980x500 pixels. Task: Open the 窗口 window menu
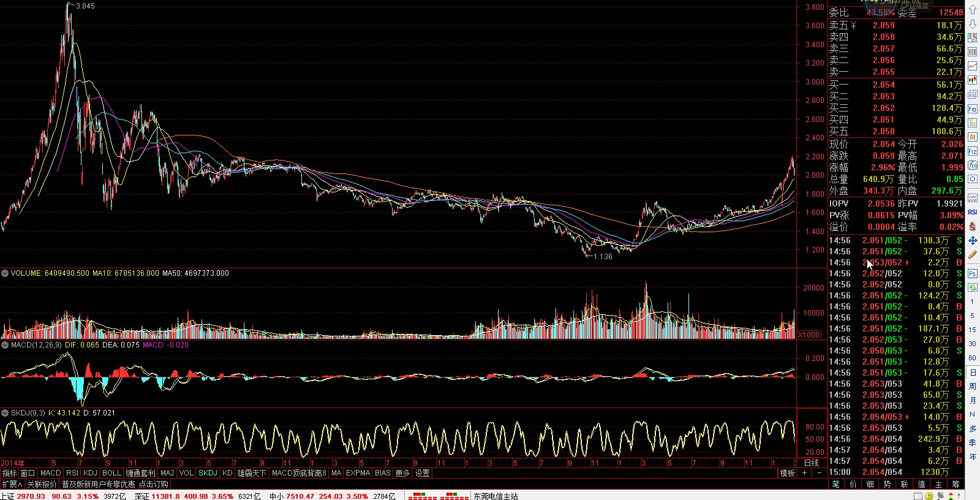(28, 473)
